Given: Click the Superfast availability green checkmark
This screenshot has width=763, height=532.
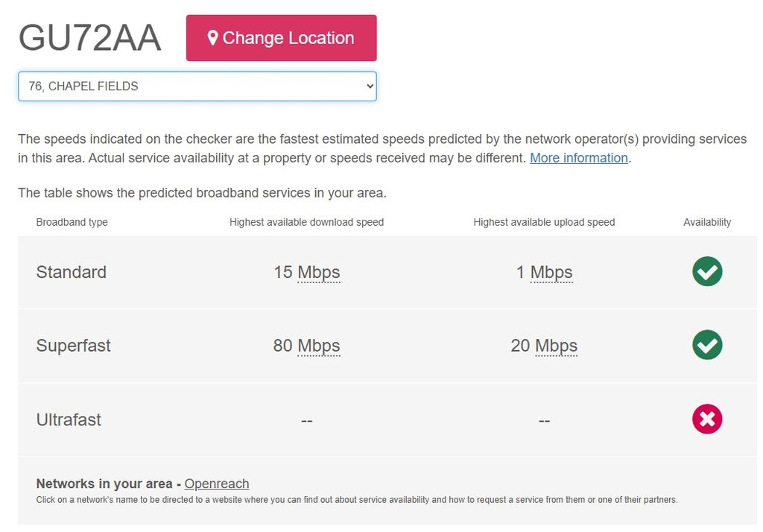Looking at the screenshot, I should click(x=707, y=345).
